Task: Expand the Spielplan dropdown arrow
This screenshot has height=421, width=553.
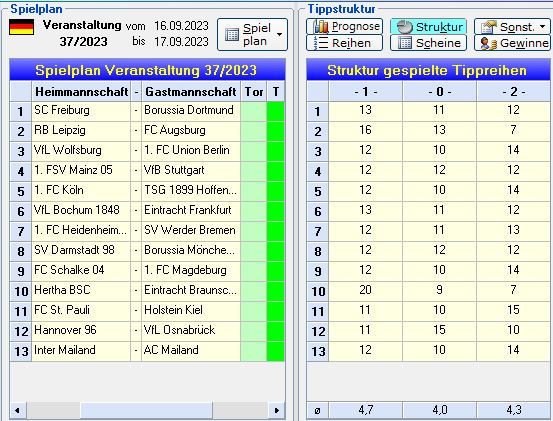Action: tap(279, 35)
